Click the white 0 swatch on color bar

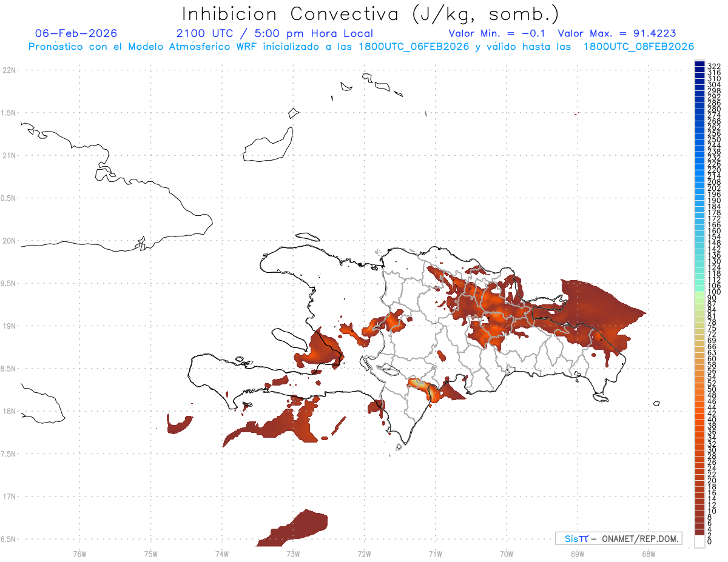(x=699, y=543)
